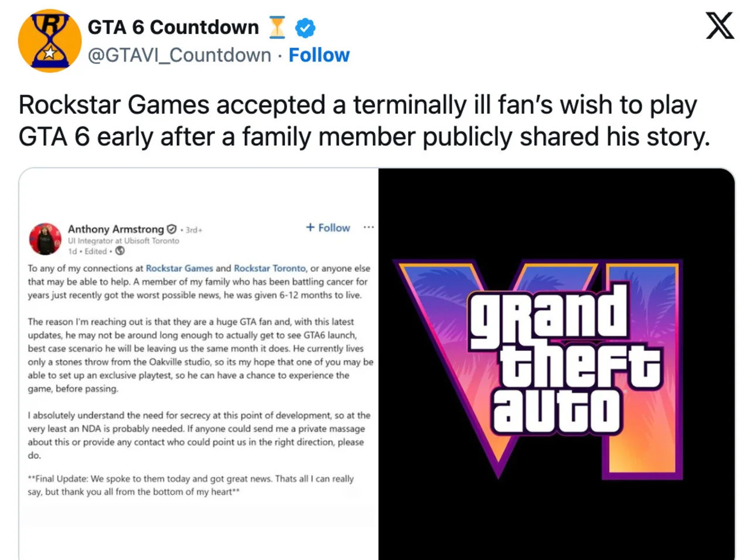Click the UI Integrator at Ubisoft Toronto headline
Screen dimensions: 750x560
point(121,240)
